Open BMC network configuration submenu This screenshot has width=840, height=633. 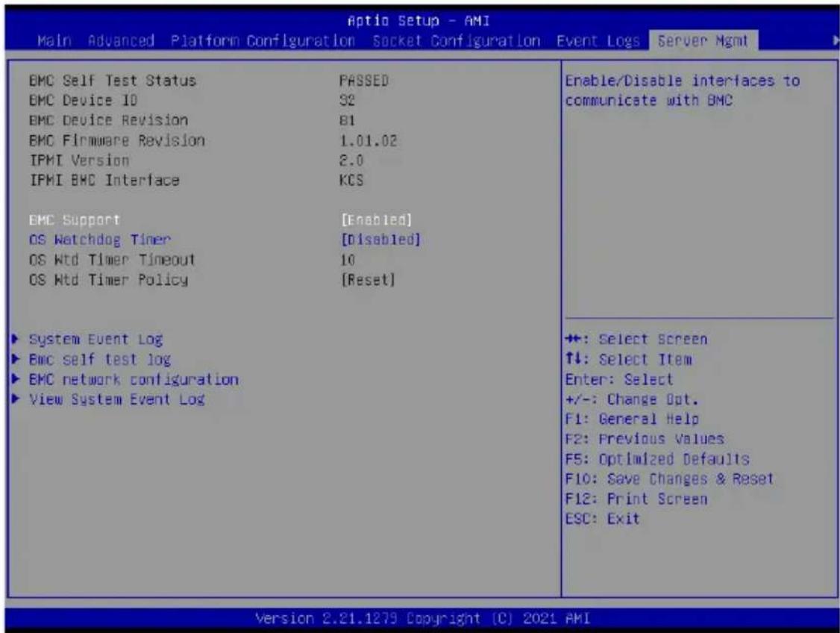[x=134, y=379]
